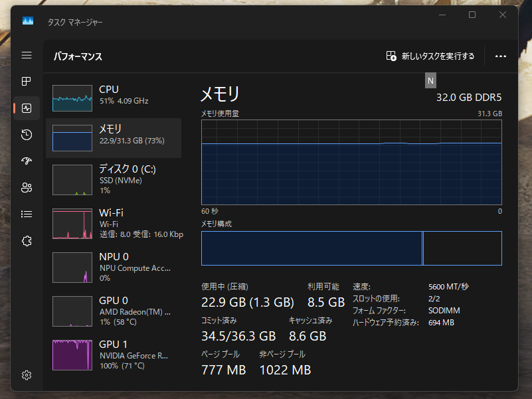Click the SSD (NVMe) disk description
532x399 pixels.
[x=121, y=180]
